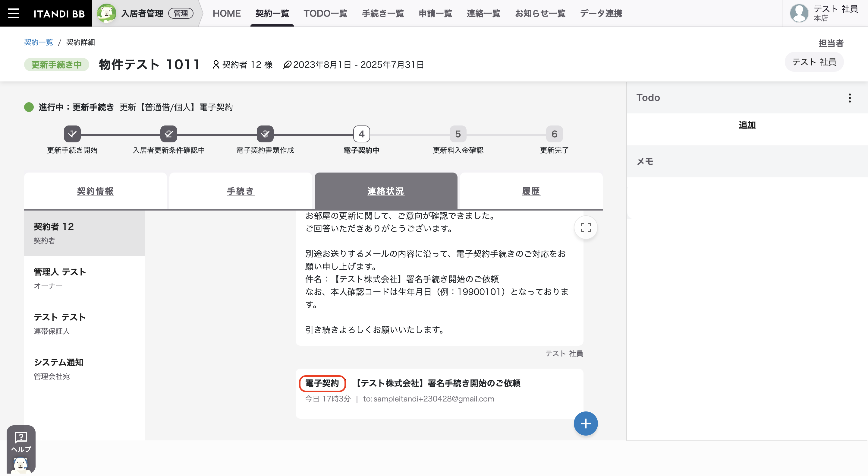Click the テスト 社員 担当者 chip
This screenshot has height=476, width=868.
tap(814, 62)
